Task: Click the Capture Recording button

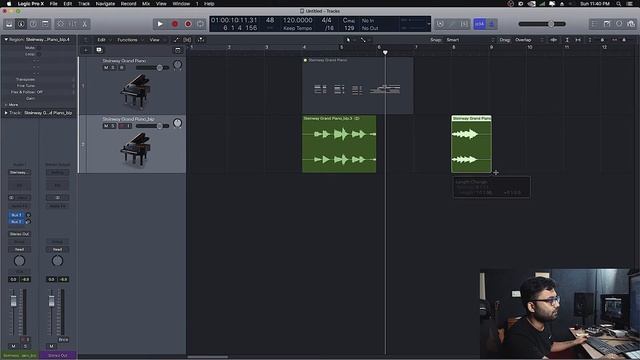Action: 188,24
